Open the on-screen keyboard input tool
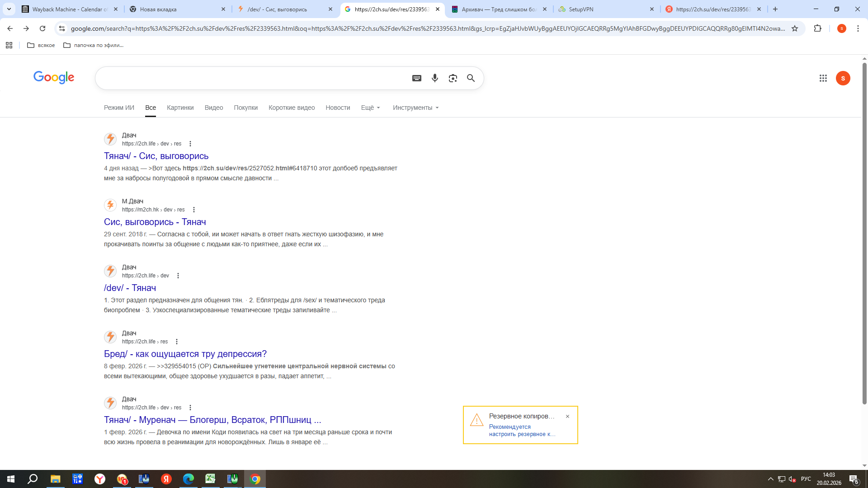The height and width of the screenshot is (488, 868). [417, 78]
